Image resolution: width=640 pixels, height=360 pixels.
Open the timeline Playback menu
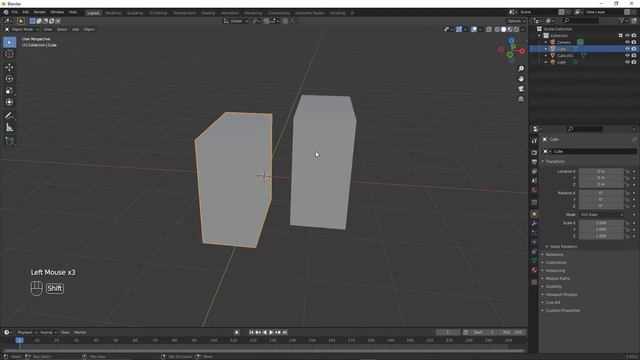click(x=27, y=332)
